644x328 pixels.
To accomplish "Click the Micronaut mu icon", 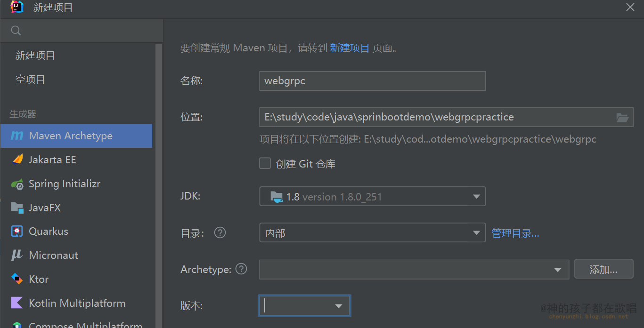I will (x=17, y=255).
